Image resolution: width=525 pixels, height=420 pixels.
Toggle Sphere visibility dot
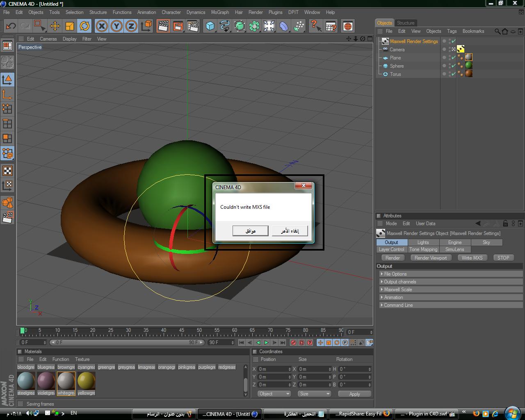click(444, 66)
